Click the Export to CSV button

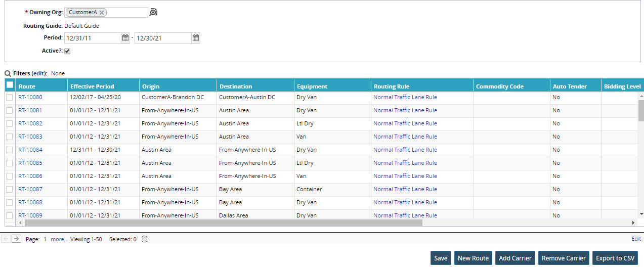pyautogui.click(x=615, y=258)
